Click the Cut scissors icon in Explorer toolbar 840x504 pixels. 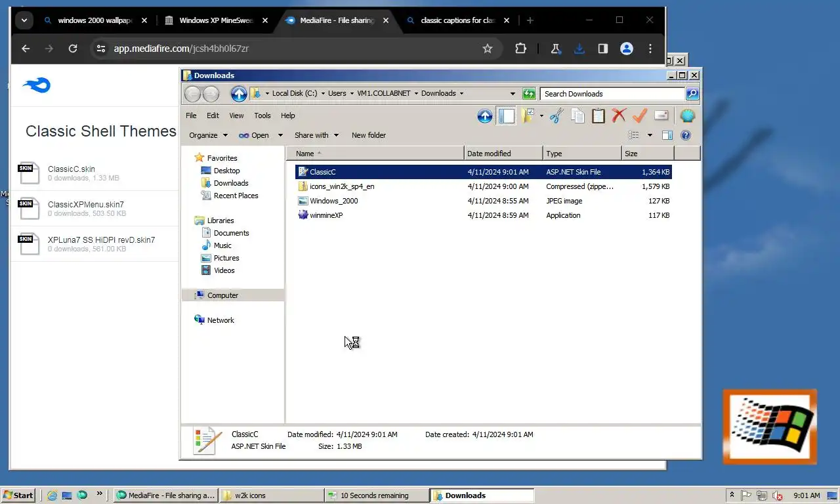pos(556,116)
